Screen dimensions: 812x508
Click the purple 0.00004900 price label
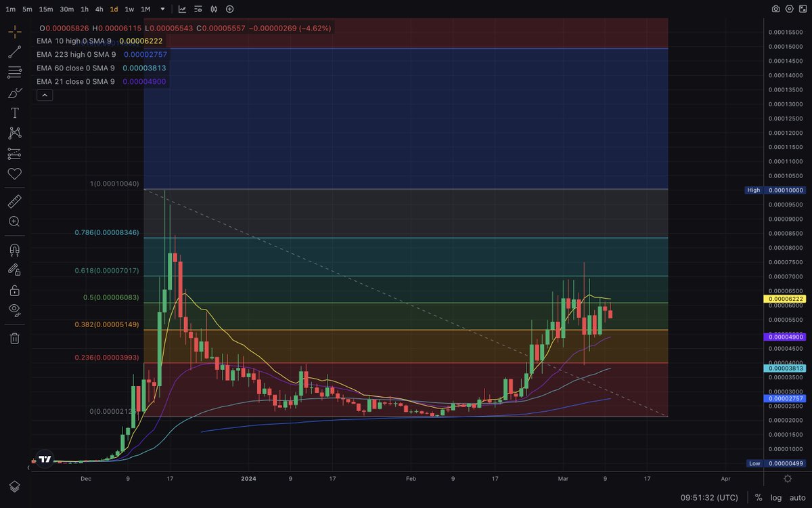[784, 337]
